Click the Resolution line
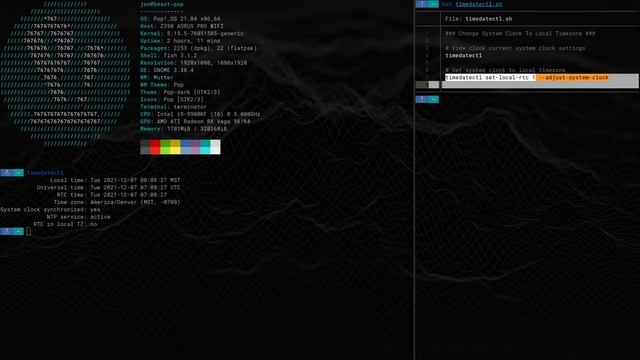Screen dimensions: 640x360 (193, 63)
